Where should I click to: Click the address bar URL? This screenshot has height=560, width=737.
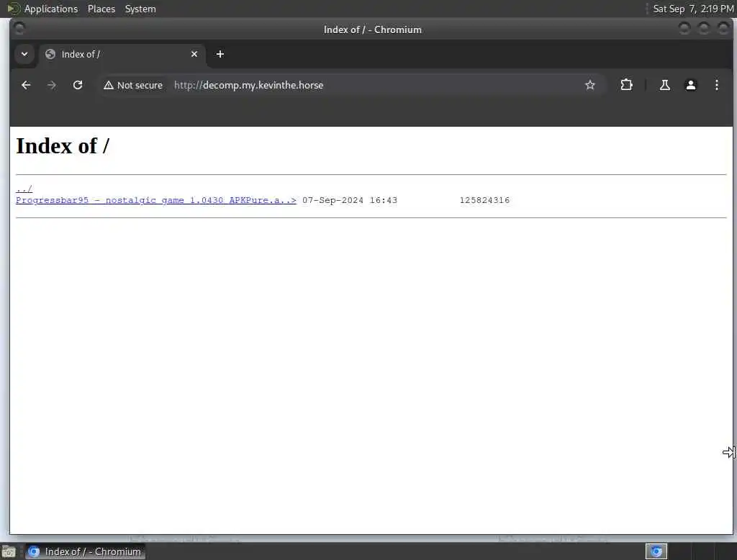(x=248, y=85)
